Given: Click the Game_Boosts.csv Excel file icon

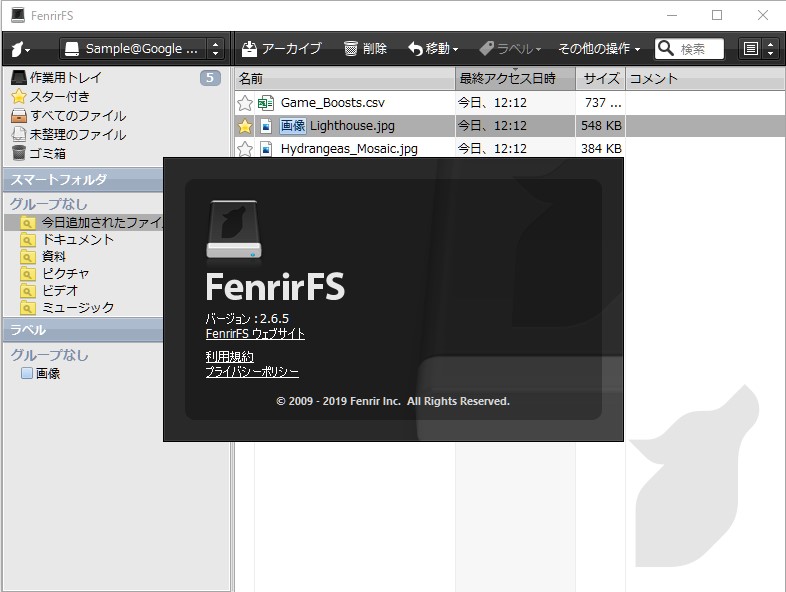Looking at the screenshot, I should (266, 103).
